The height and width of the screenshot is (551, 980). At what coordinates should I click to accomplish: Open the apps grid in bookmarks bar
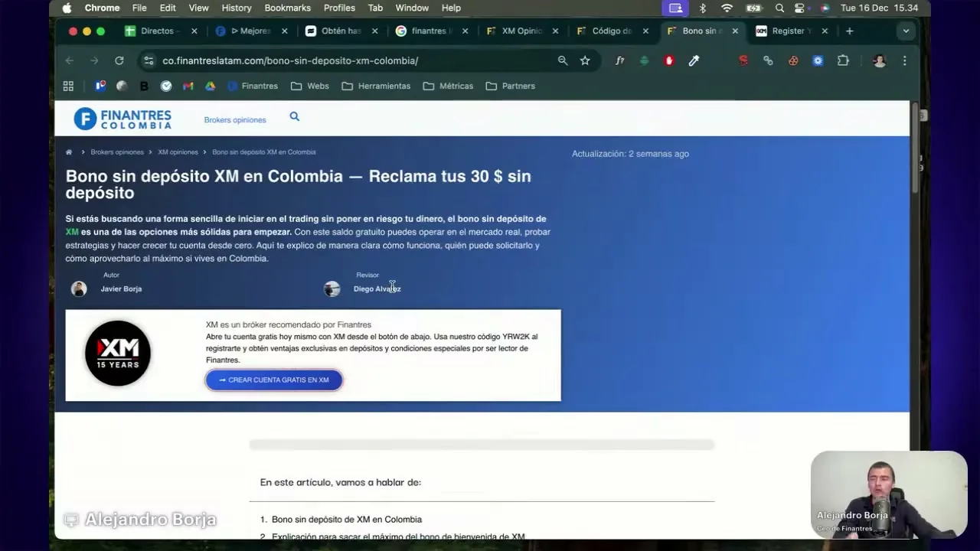(68, 86)
